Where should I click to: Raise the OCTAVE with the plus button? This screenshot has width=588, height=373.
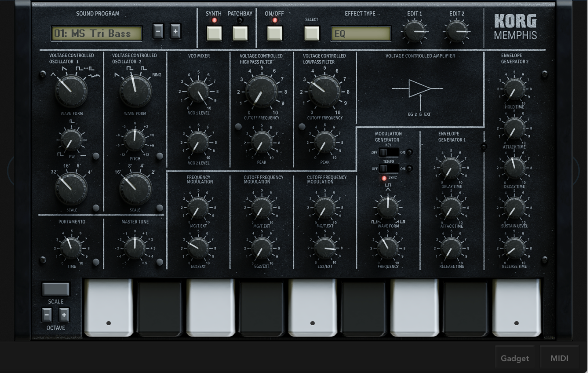pyautogui.click(x=64, y=315)
